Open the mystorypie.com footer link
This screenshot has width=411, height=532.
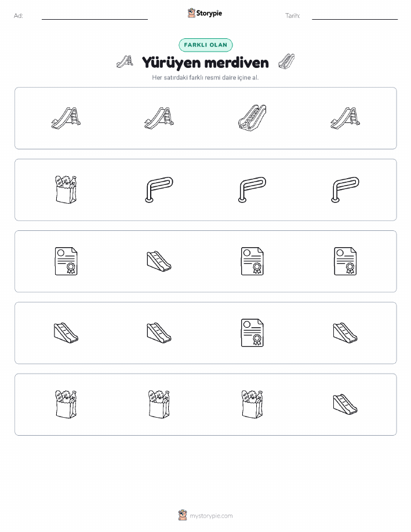point(211,516)
